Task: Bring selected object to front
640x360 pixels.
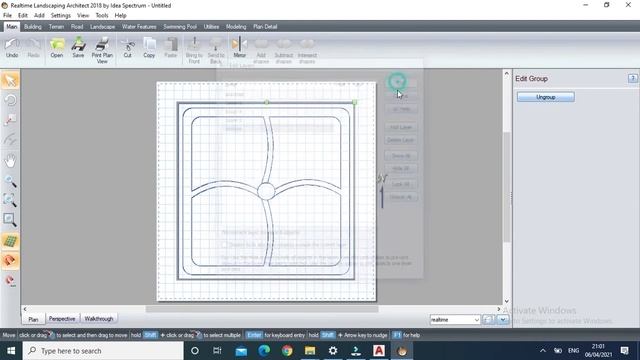Action: click(x=194, y=50)
